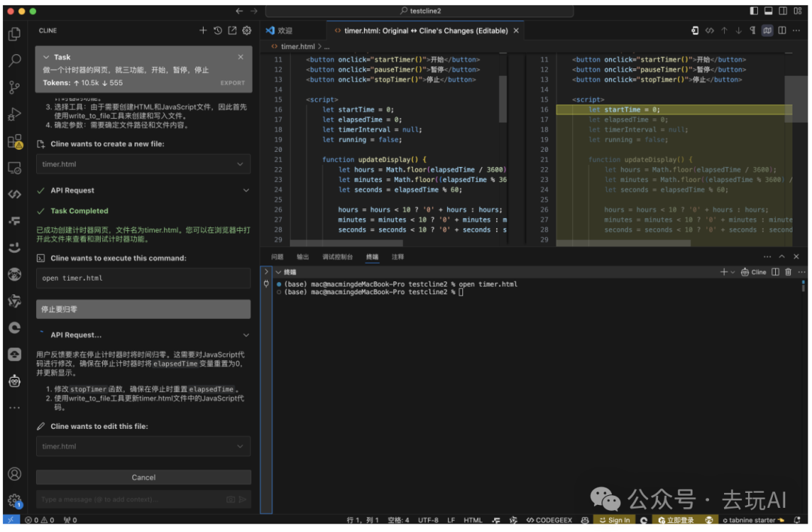Expand the timer.html file creation dropdown
812x532 pixels.
(241, 164)
